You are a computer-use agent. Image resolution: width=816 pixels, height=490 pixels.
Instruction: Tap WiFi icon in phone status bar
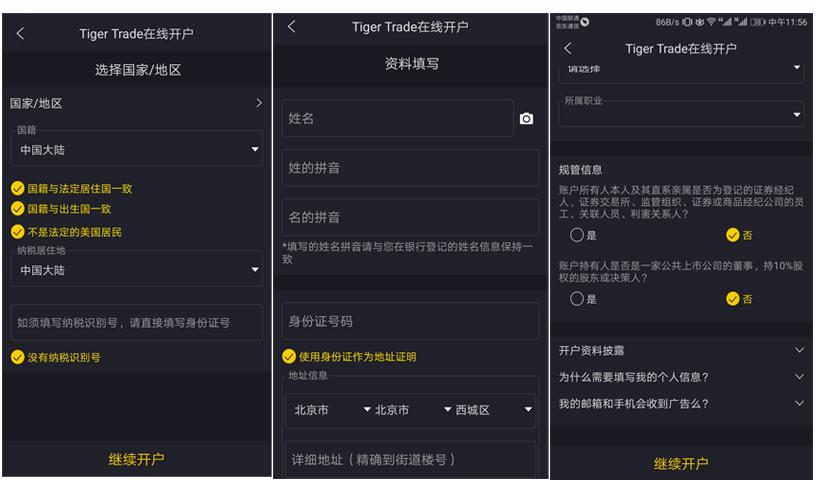tap(711, 22)
